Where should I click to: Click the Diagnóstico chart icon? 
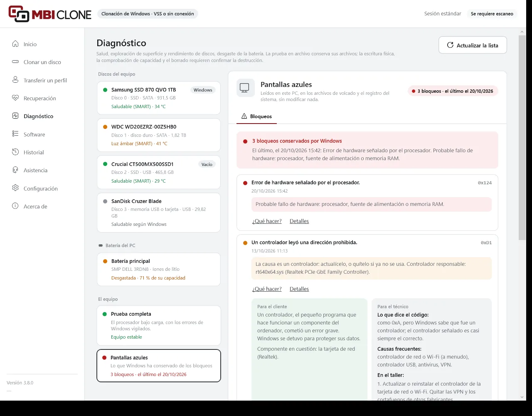click(15, 116)
